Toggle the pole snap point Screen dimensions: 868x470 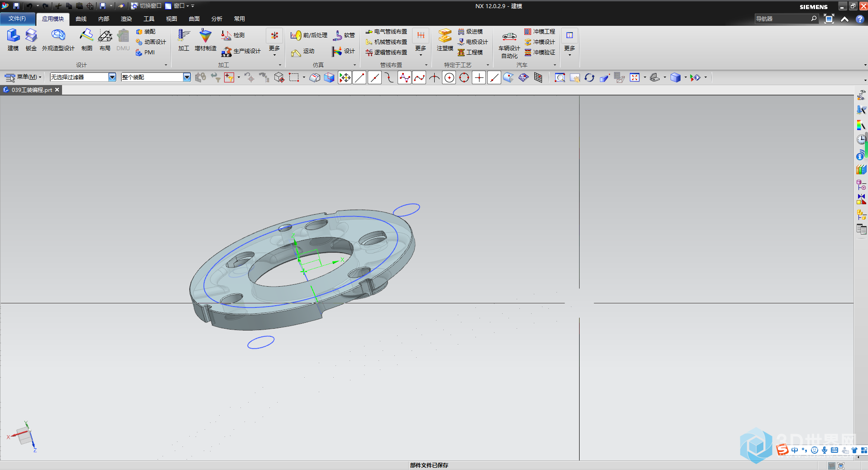point(404,78)
